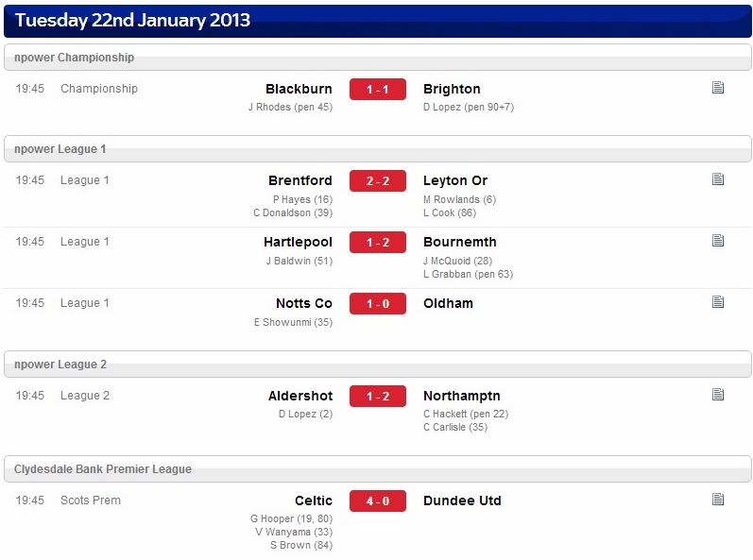Open match report icon for Celtic v Dundee Utd
The width and height of the screenshot is (753, 560).
pyautogui.click(x=718, y=499)
